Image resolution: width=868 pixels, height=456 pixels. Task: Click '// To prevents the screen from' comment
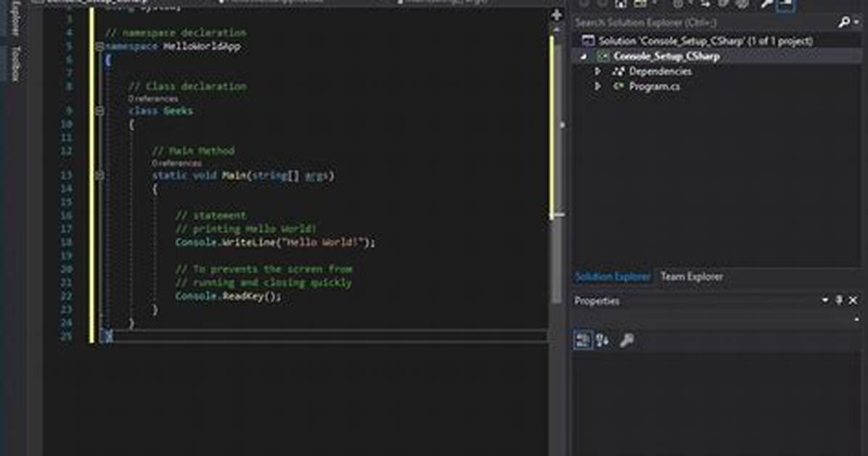tap(264, 269)
